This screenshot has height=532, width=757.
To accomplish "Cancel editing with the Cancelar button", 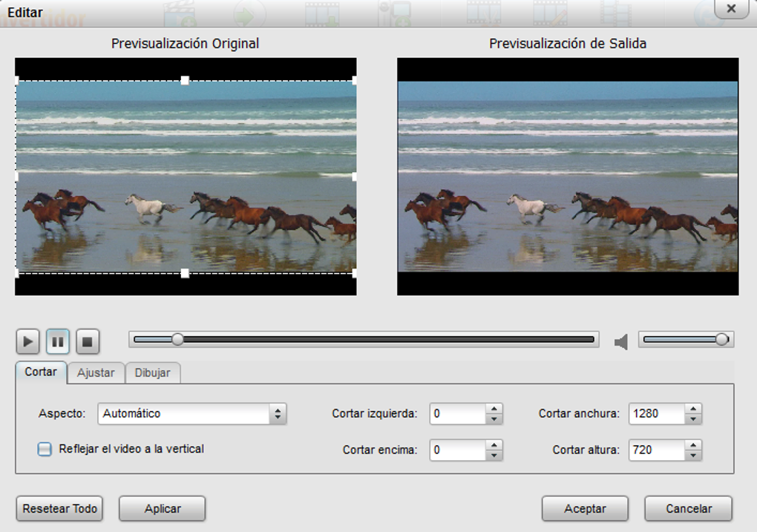I will [x=687, y=508].
